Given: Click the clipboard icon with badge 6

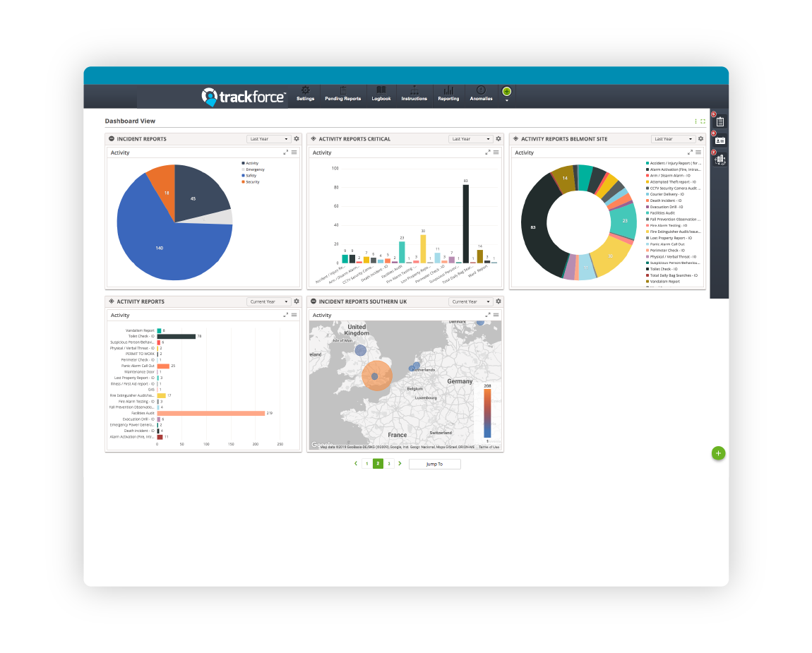Looking at the screenshot, I should tap(719, 122).
